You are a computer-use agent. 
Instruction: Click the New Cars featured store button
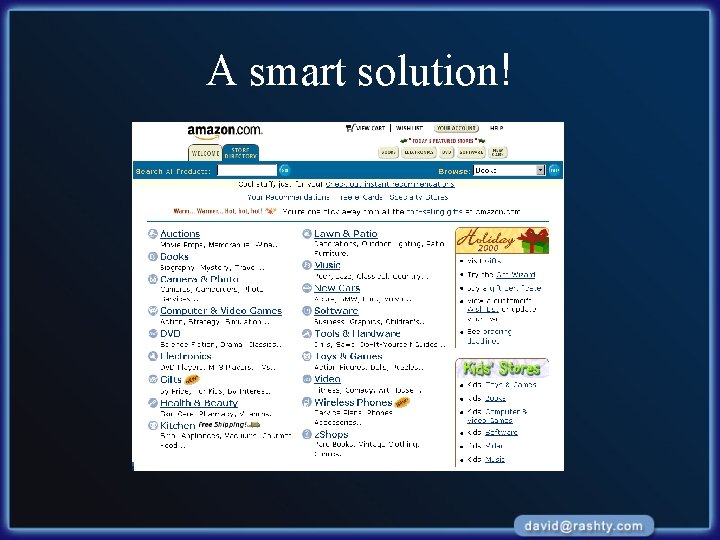click(498, 152)
